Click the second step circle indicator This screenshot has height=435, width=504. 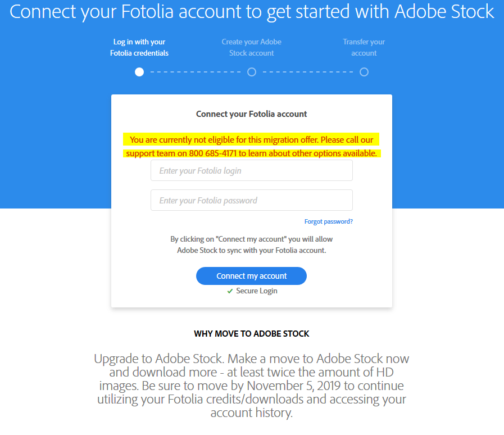252,72
